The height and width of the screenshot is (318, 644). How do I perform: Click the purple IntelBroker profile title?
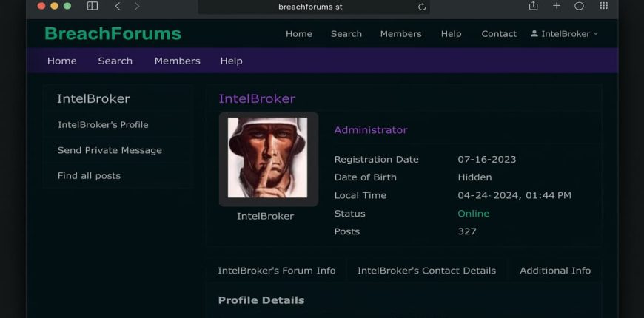pyautogui.click(x=257, y=98)
